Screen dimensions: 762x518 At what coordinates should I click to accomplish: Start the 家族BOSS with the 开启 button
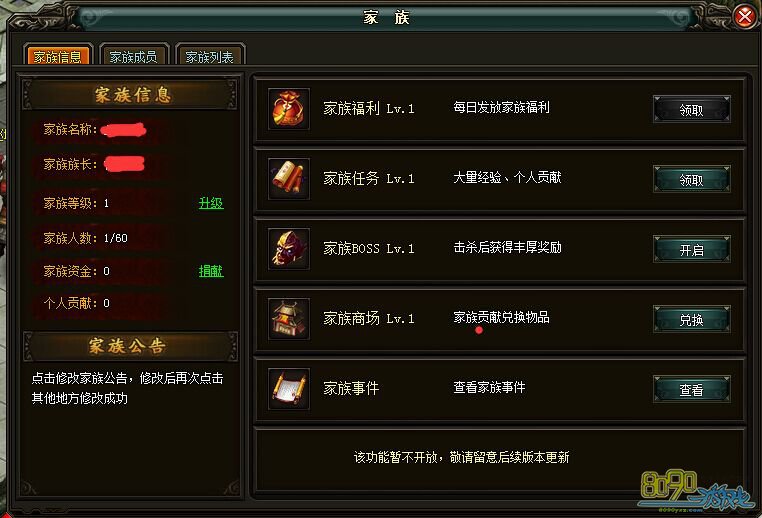(691, 249)
